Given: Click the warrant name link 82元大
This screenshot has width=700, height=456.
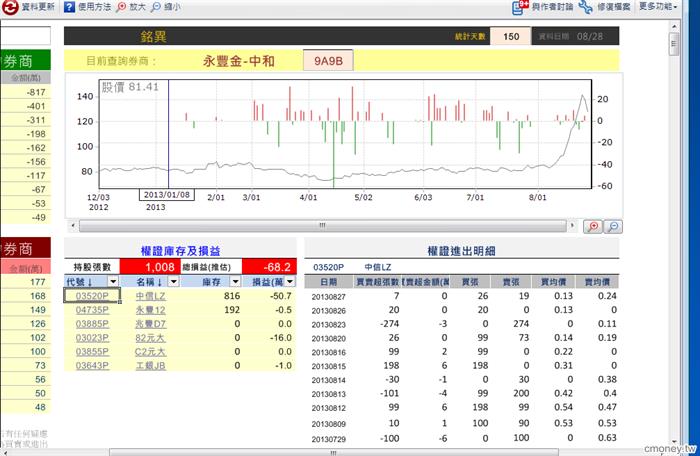Looking at the screenshot, I should (150, 338).
